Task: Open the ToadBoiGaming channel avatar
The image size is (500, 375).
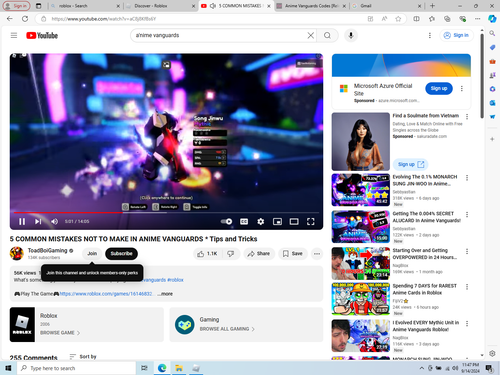Action: click(x=17, y=254)
